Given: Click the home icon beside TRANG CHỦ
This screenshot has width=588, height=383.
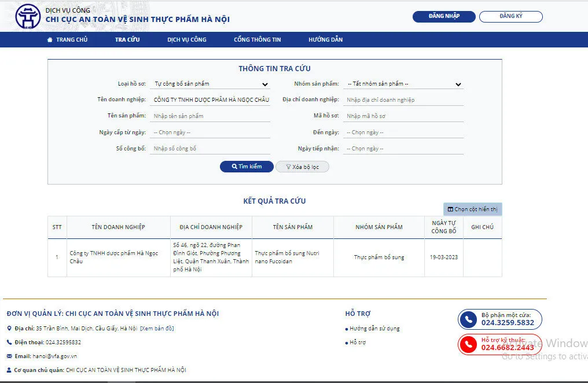Looking at the screenshot, I should click(x=50, y=40).
